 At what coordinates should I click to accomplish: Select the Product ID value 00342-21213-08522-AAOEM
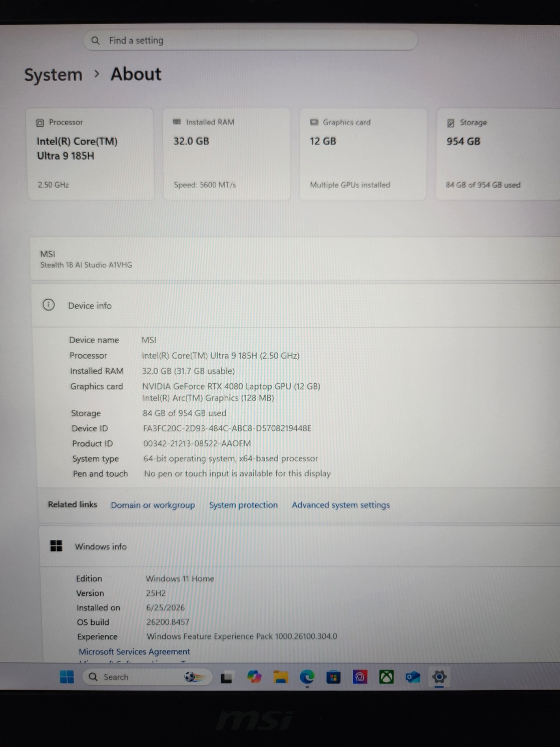(x=197, y=443)
